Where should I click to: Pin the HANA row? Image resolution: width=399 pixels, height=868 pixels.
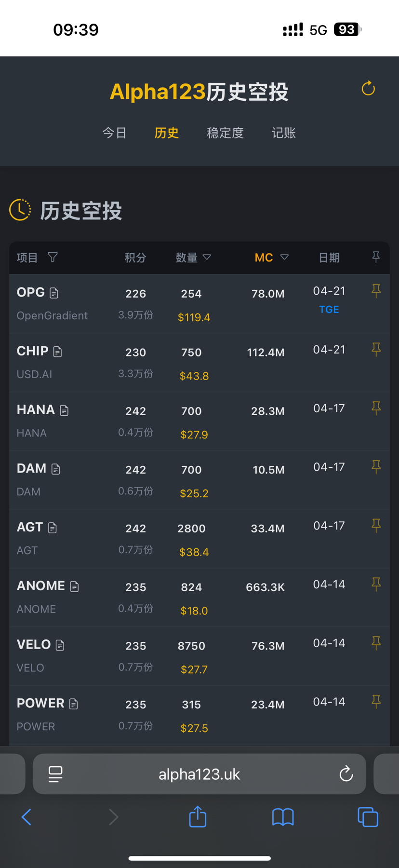point(376,408)
